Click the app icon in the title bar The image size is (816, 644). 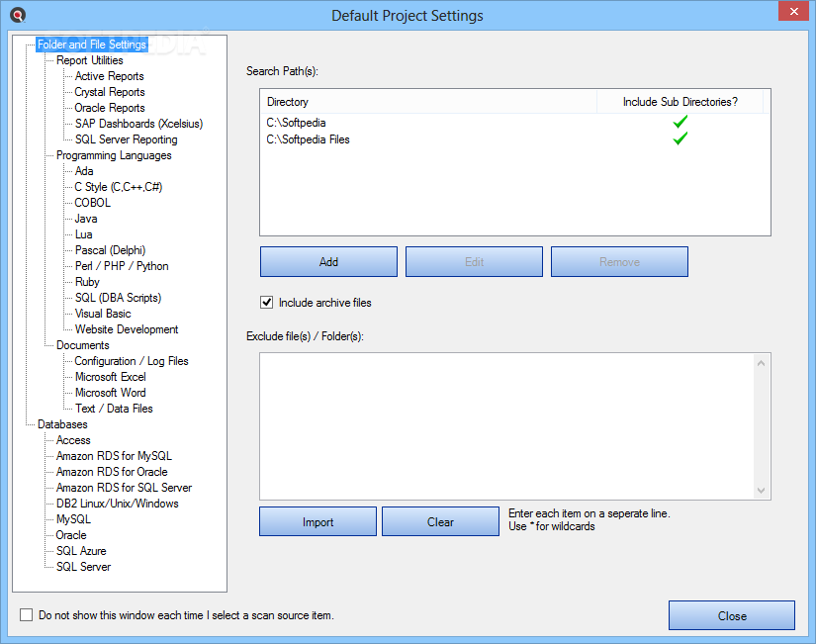pos(18,15)
